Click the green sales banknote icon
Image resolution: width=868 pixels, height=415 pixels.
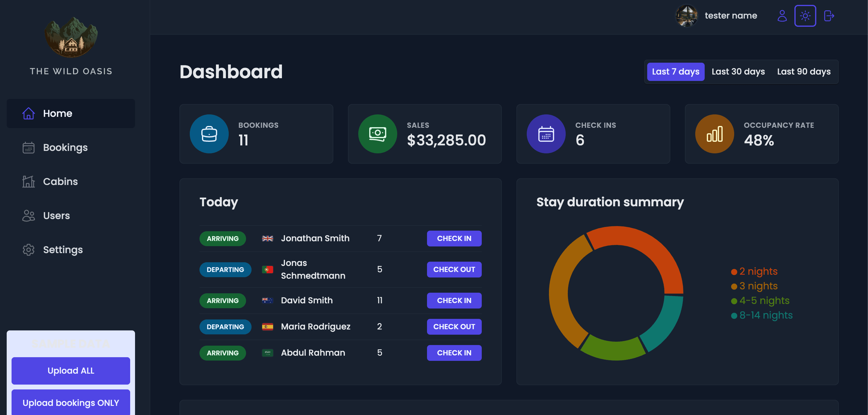[377, 134]
